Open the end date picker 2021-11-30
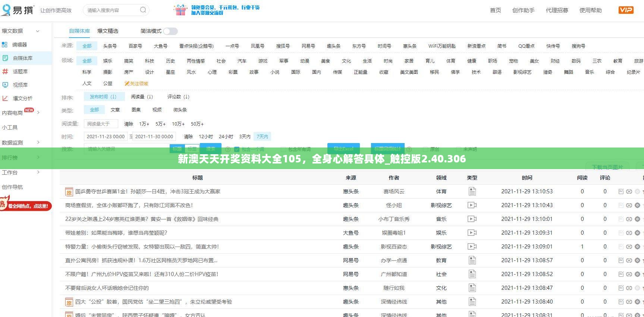 154,137
